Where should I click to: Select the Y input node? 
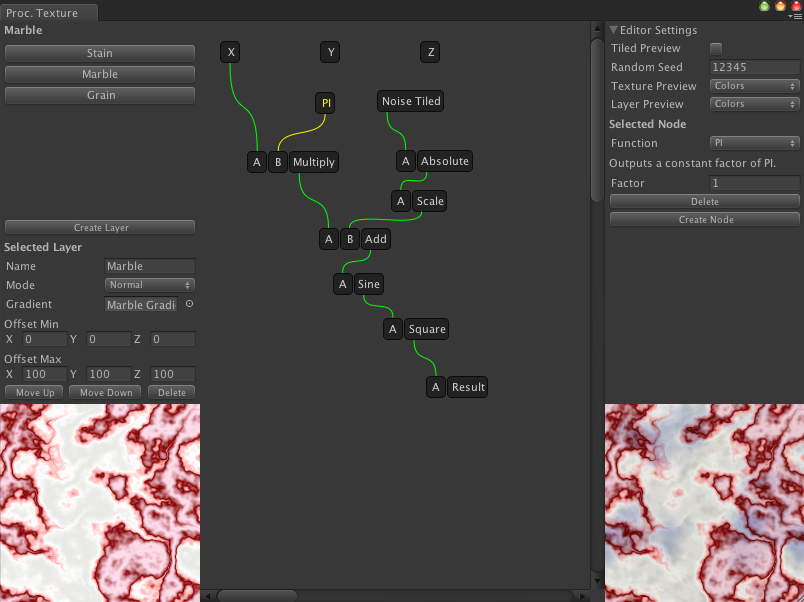point(330,52)
